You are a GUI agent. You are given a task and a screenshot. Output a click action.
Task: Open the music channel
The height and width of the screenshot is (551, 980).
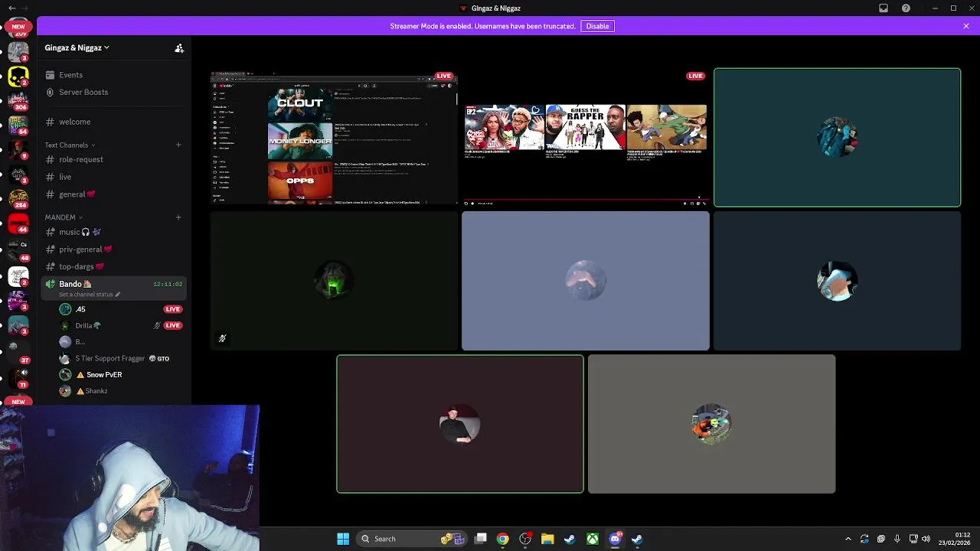113,232
